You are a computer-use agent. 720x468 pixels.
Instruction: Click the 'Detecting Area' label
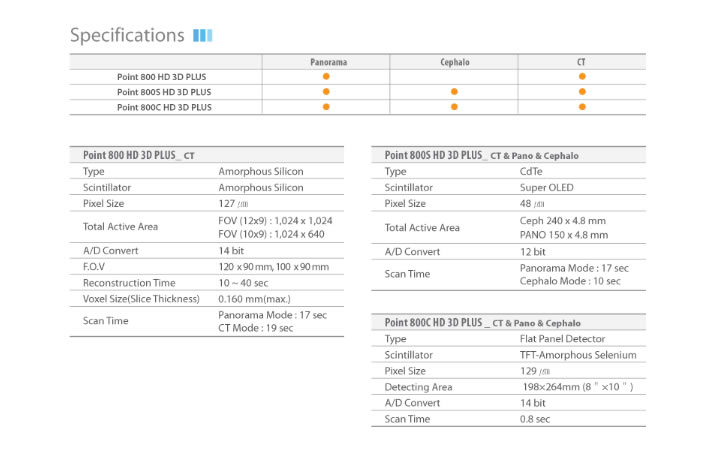click(x=418, y=387)
